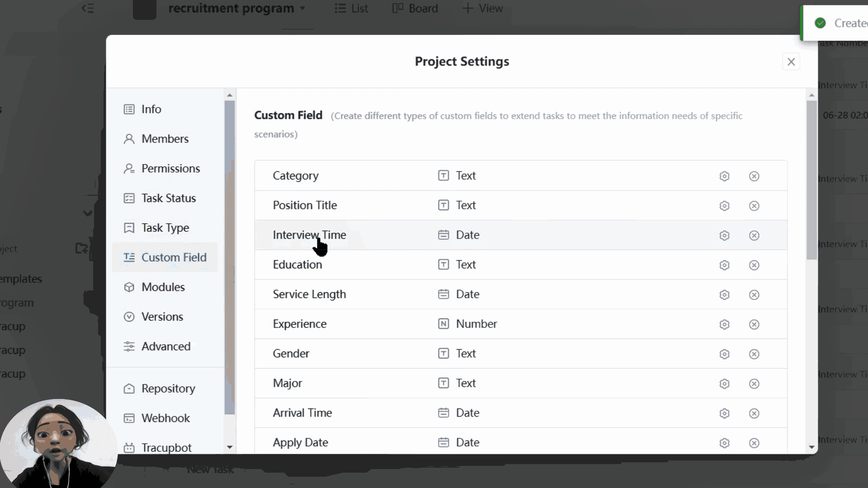Click the gear icon beside Interview Time

(725, 235)
